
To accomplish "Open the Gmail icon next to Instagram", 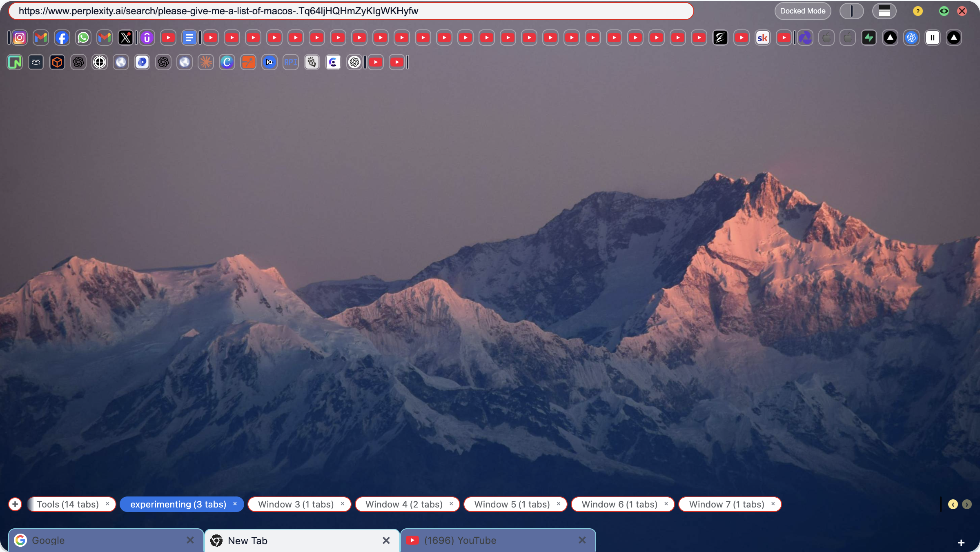I will pyautogui.click(x=40, y=38).
